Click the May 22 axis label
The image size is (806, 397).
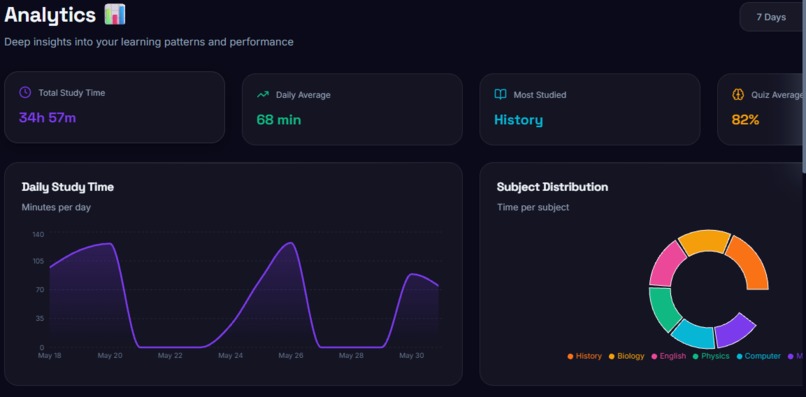tap(170, 355)
